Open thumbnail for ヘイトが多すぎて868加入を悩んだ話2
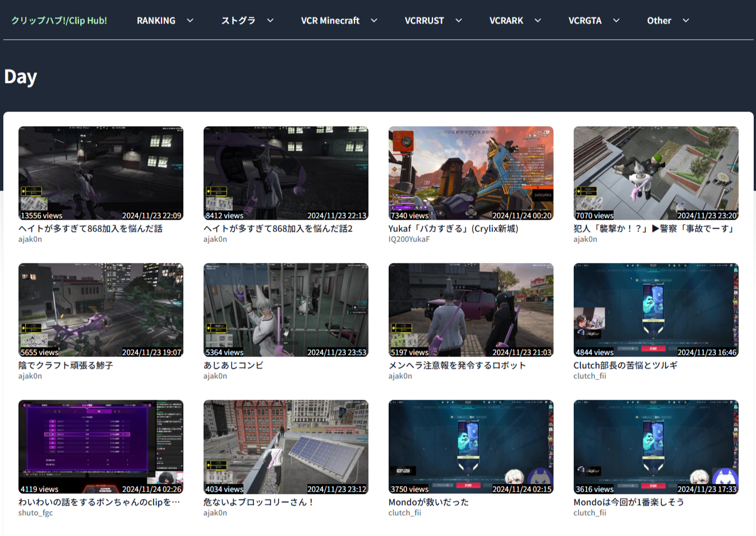This screenshot has width=756, height=536. pos(286,173)
